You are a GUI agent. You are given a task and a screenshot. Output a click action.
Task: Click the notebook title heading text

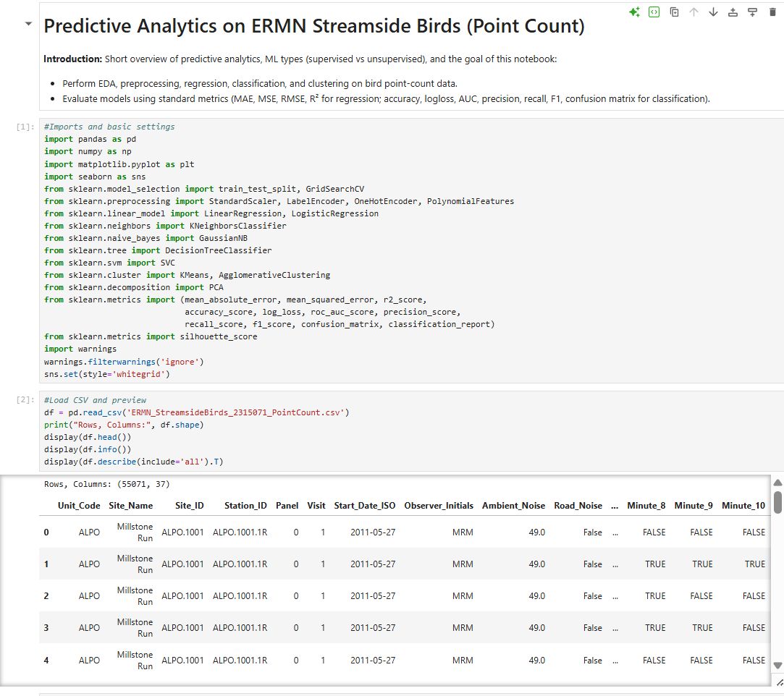point(311,24)
